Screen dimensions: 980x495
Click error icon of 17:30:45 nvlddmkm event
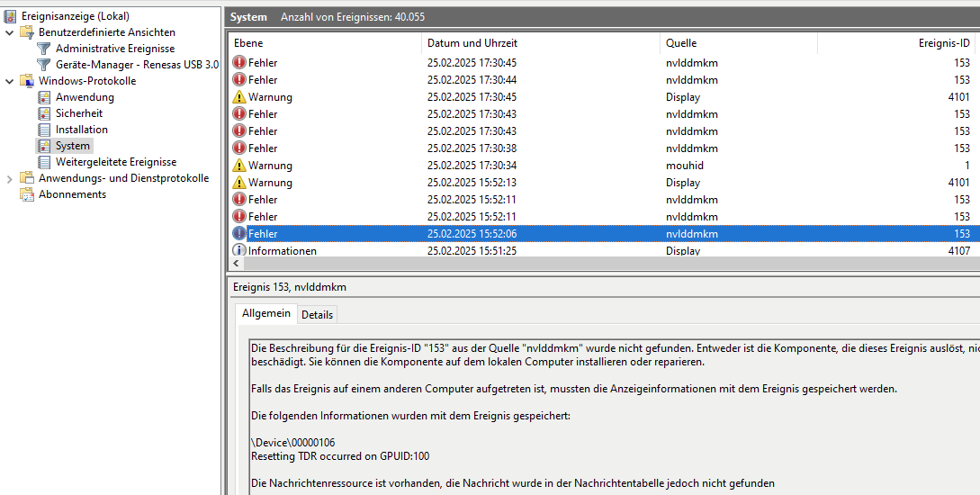239,62
